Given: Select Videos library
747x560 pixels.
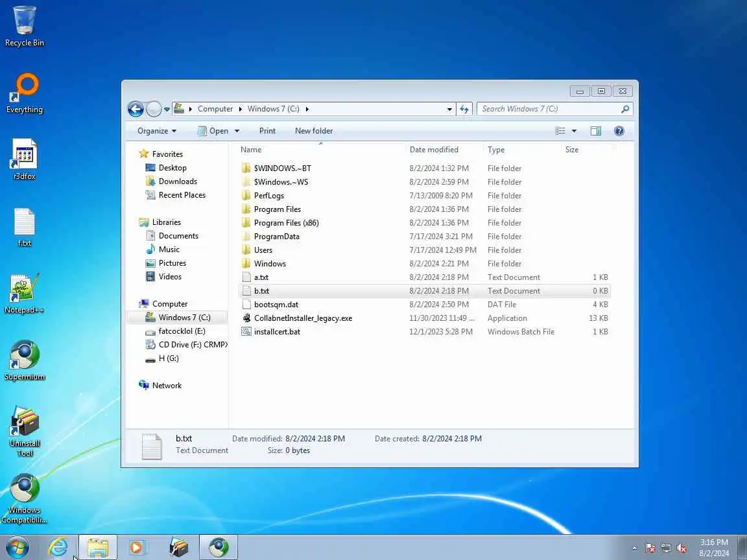Looking at the screenshot, I should point(164,277).
